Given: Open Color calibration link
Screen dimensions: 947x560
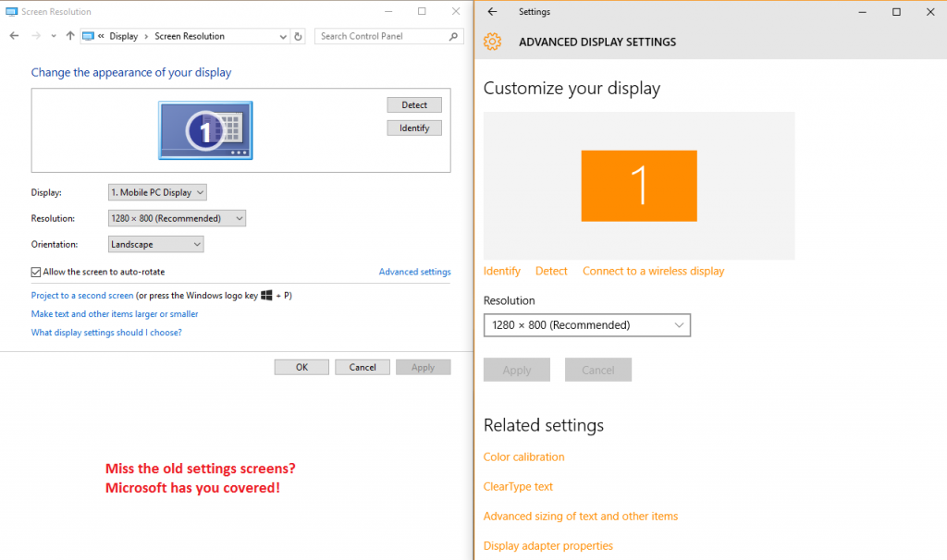Looking at the screenshot, I should click(x=523, y=457).
